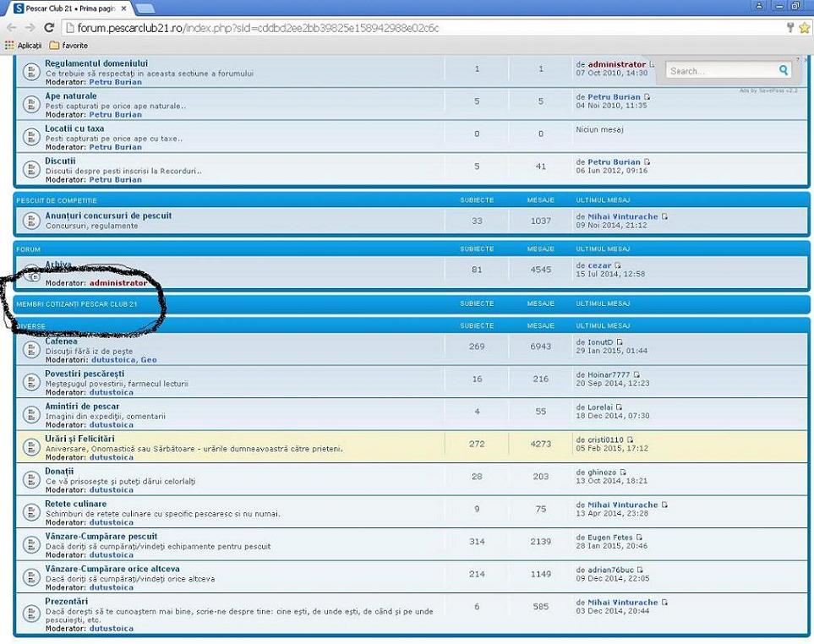Viewport: 814px width, 644px height.
Task: Open moderator Petru Burian under Ape naturale
Action: click(116, 115)
